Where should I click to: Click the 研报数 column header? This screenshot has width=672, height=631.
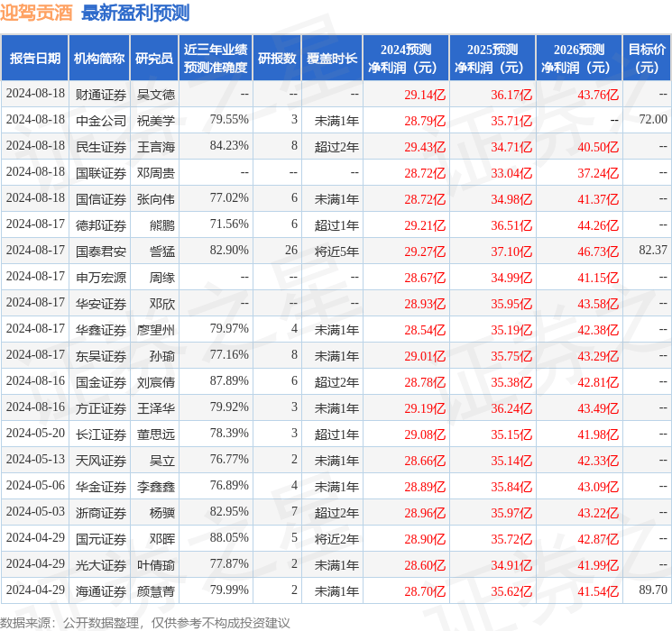coord(277,59)
